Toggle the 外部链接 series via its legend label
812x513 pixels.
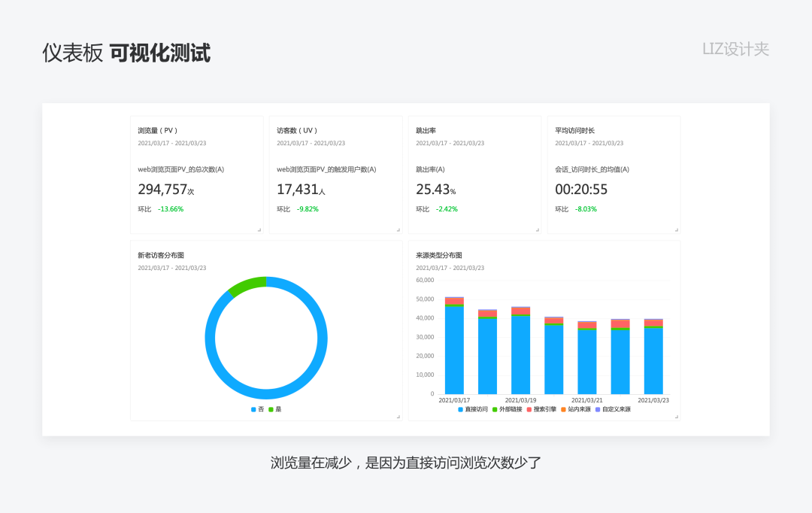(x=512, y=408)
